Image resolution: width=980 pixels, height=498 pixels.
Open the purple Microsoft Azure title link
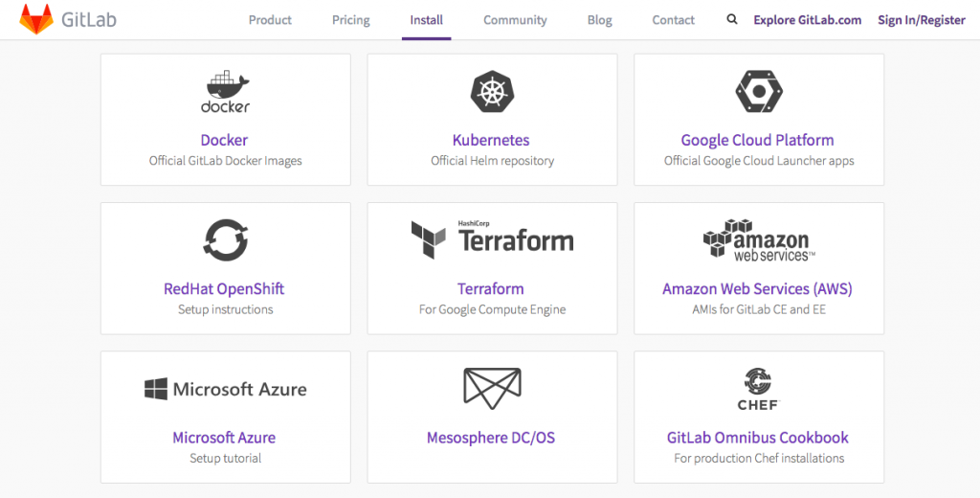pyautogui.click(x=224, y=438)
